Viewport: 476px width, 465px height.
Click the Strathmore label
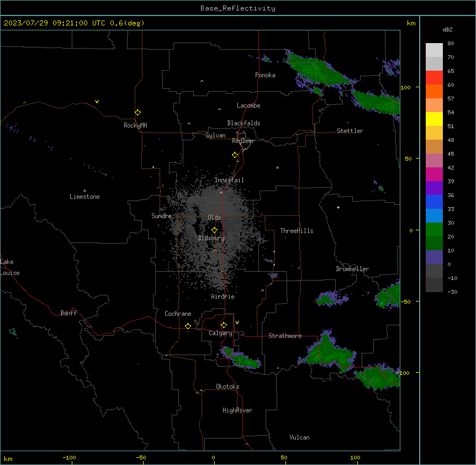point(285,336)
